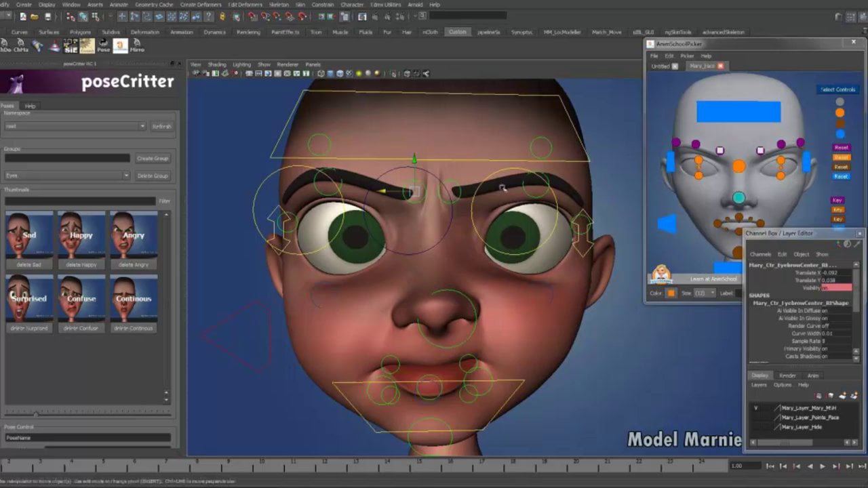Screen dimensions: 868x488
Task: Click the speed clock icon in Channel Box
Action: point(847,244)
